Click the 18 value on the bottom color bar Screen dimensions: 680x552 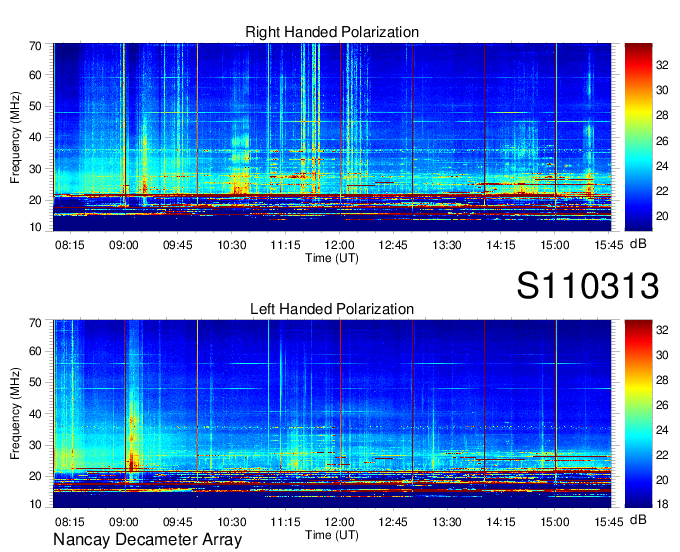coord(662,505)
